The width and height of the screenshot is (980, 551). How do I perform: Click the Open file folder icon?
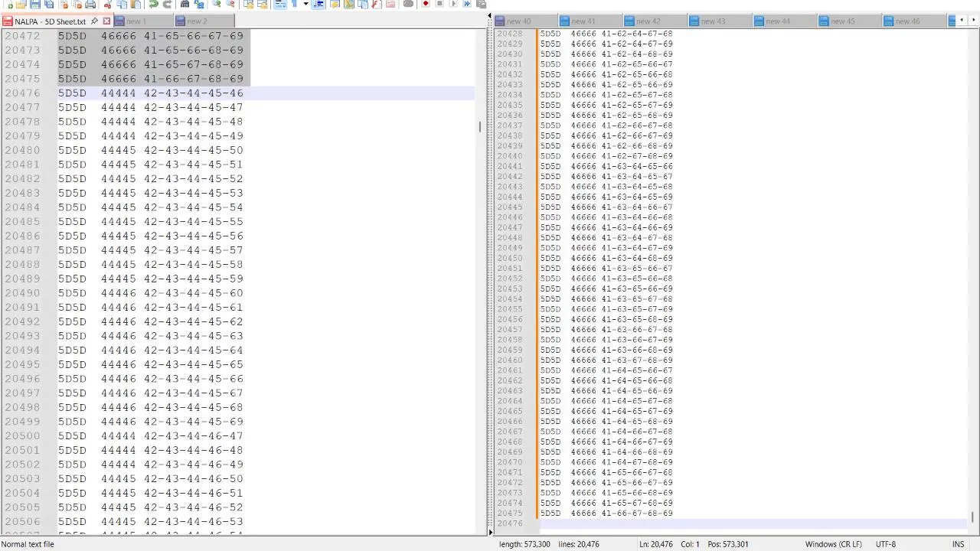coord(21,4)
